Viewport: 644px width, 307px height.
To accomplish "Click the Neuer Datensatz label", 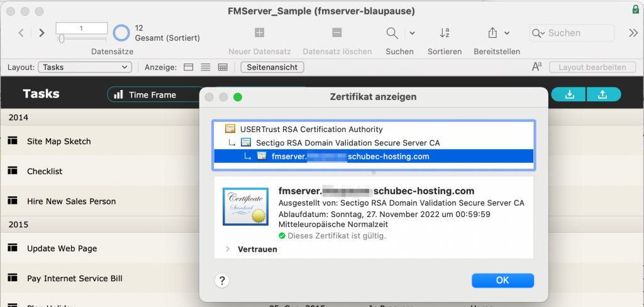I will coord(260,52).
